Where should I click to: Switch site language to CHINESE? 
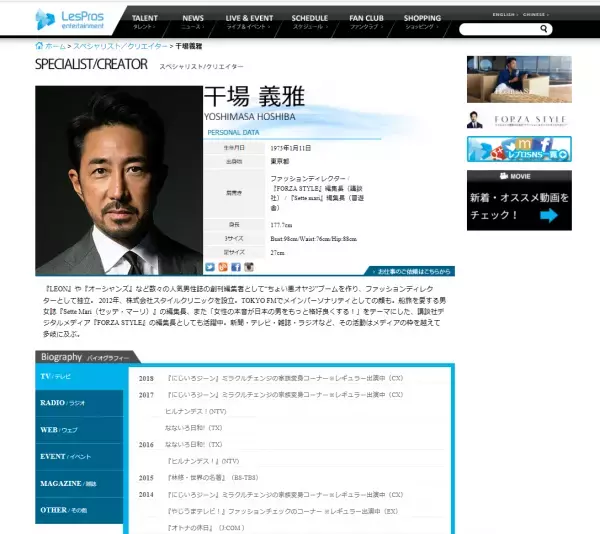[536, 15]
